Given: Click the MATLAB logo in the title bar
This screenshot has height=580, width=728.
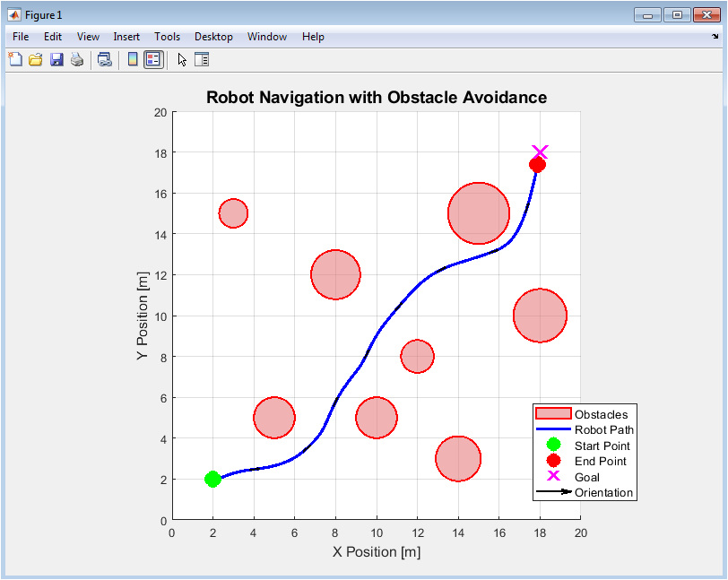Looking at the screenshot, I should [14, 15].
